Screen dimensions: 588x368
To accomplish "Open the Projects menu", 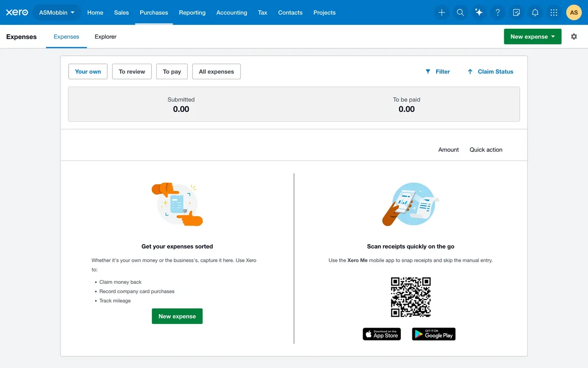I will (x=324, y=13).
